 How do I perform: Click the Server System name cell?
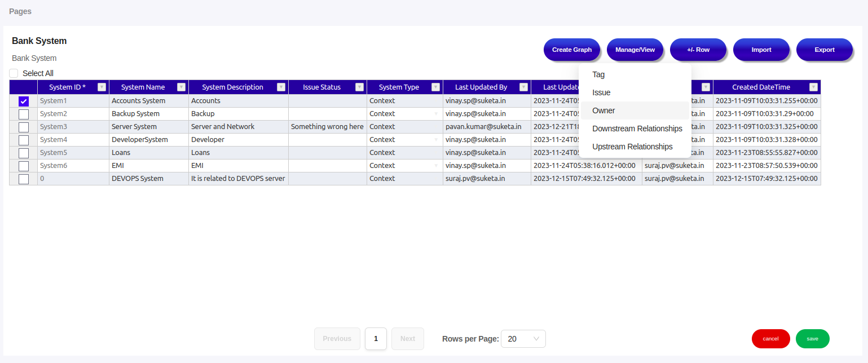[x=134, y=127]
